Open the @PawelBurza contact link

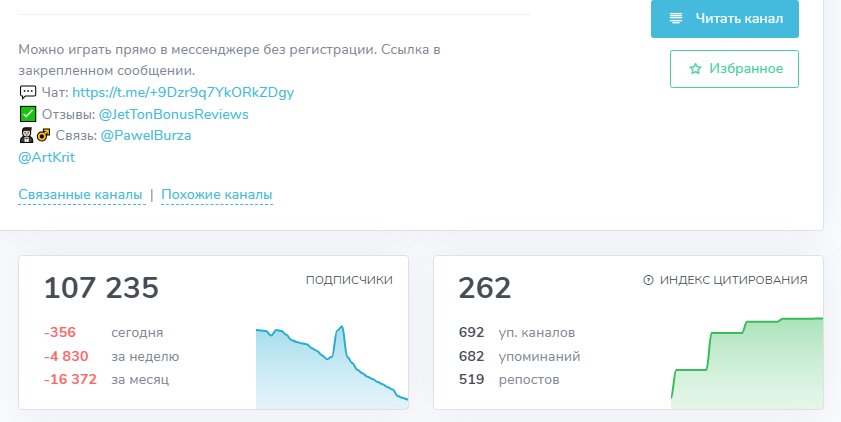(145, 136)
